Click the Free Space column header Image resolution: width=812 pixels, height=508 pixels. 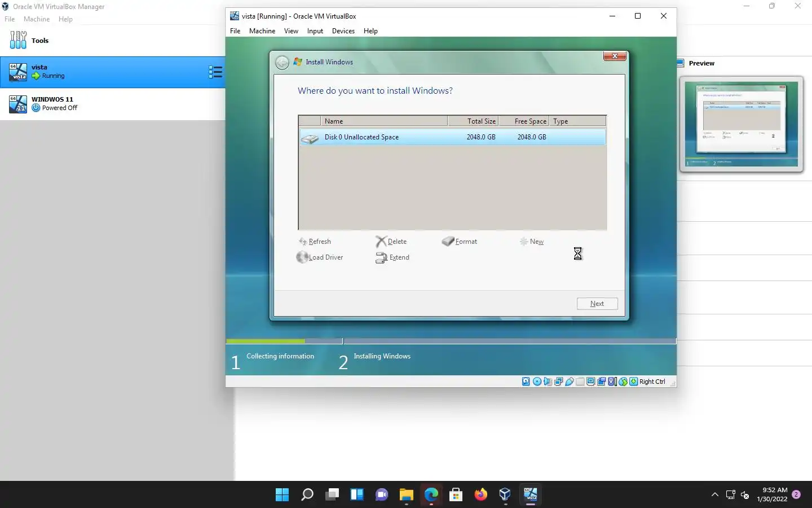pyautogui.click(x=523, y=121)
